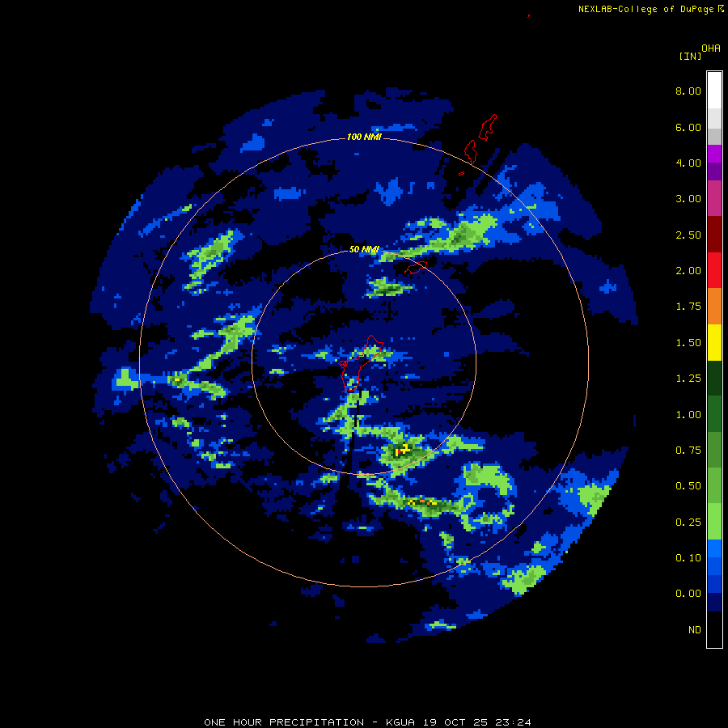
Task: Click the NEXLAB-College of DuPage credit text
Action: pos(645,9)
